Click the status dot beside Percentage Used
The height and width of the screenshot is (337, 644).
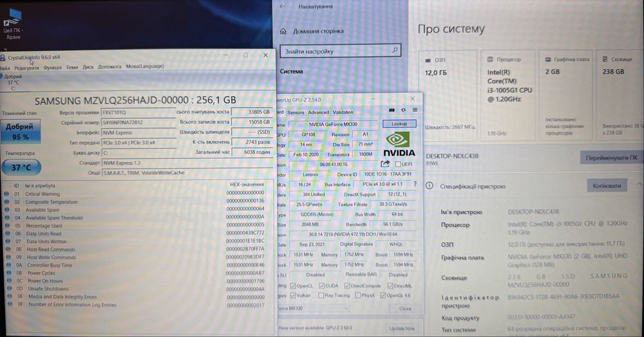[x=7, y=226]
